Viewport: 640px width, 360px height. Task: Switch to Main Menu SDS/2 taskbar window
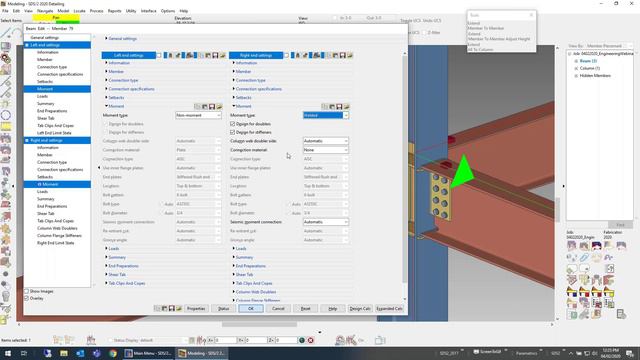149,353
